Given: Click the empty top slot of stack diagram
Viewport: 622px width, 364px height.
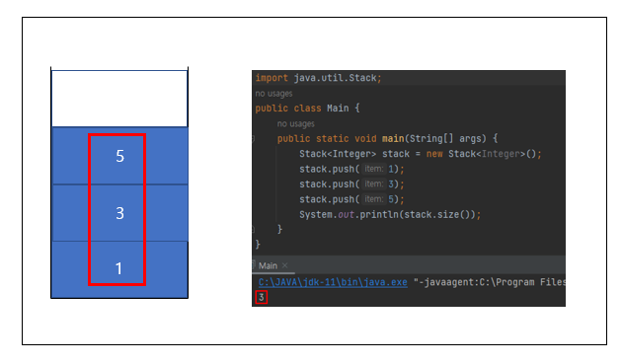Looking at the screenshot, I should (119, 99).
